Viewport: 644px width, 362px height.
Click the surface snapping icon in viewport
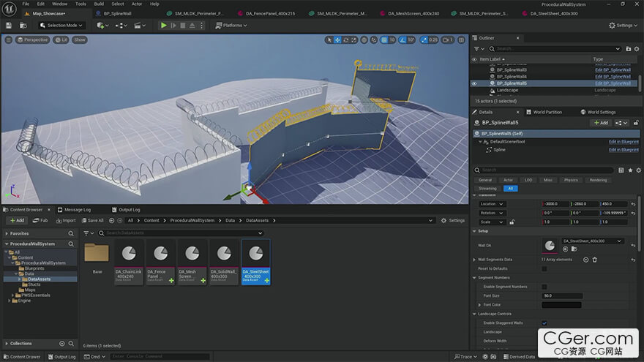[x=374, y=39]
